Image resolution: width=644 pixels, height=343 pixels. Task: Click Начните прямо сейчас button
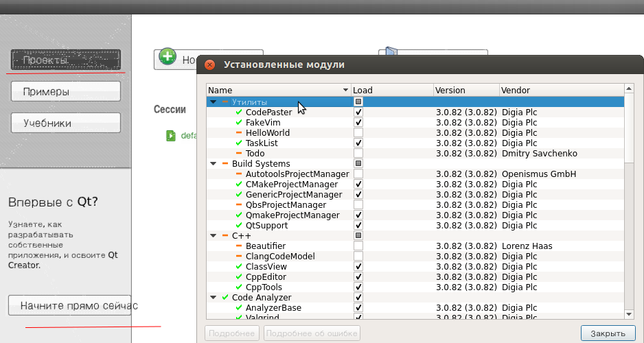(x=70, y=306)
